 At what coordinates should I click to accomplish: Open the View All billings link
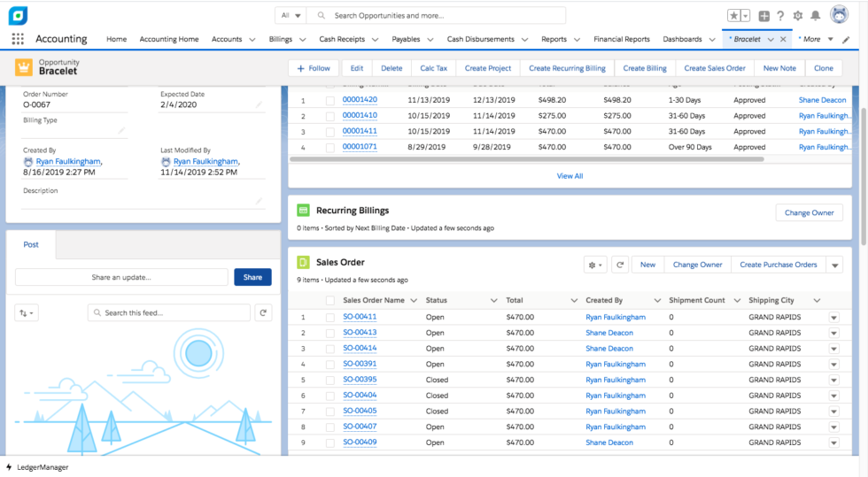[x=570, y=176]
